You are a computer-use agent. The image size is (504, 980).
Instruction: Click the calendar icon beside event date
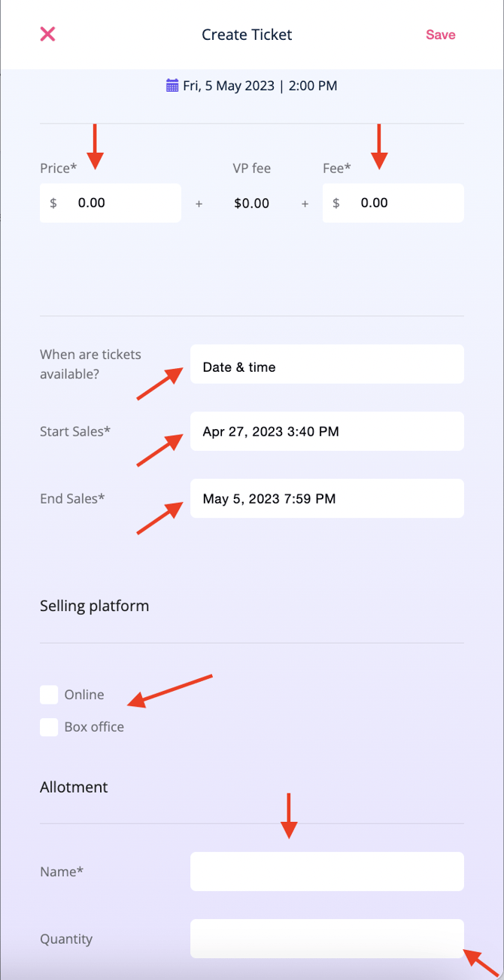pos(172,85)
